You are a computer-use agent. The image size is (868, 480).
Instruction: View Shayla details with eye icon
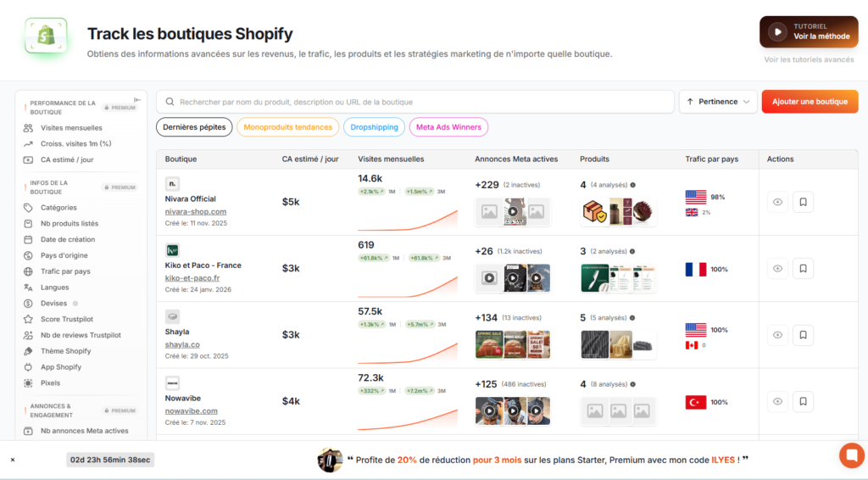778,335
